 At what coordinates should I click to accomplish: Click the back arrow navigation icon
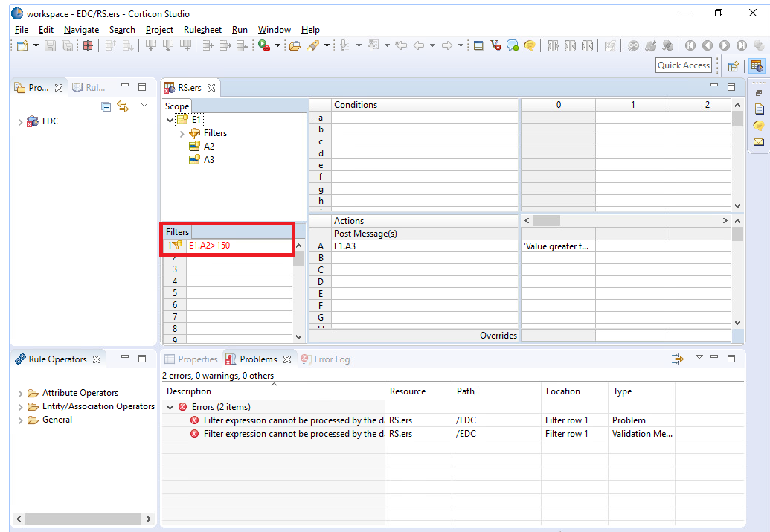[419, 45]
